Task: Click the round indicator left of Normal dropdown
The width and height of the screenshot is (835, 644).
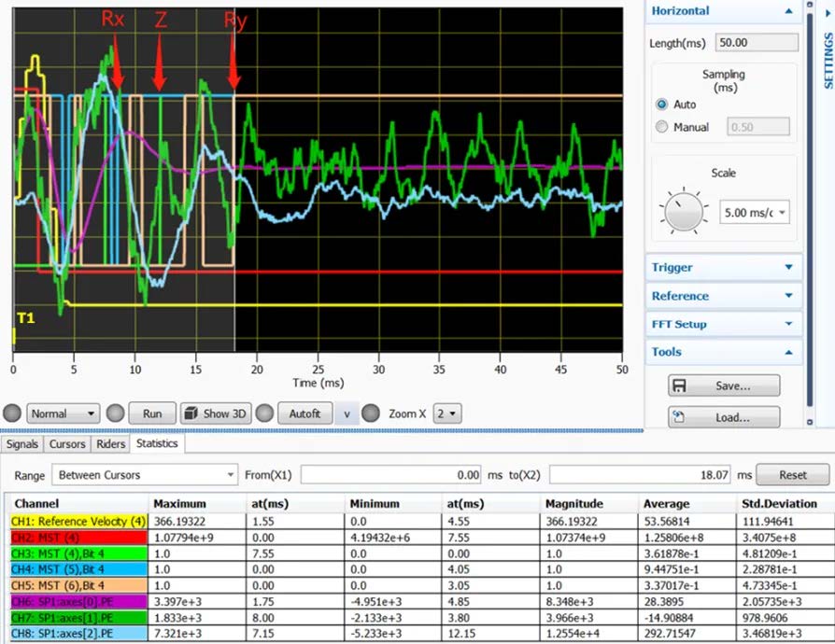Action: (12, 413)
